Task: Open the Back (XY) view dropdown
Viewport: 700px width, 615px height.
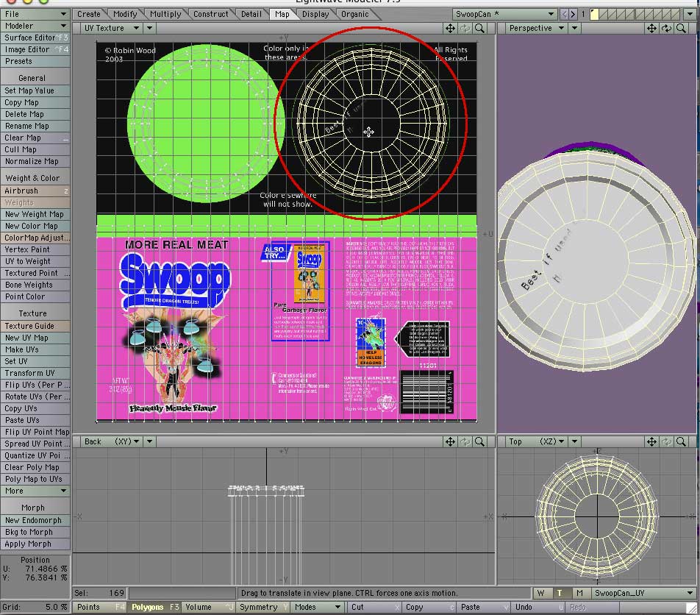Action: pos(112,441)
